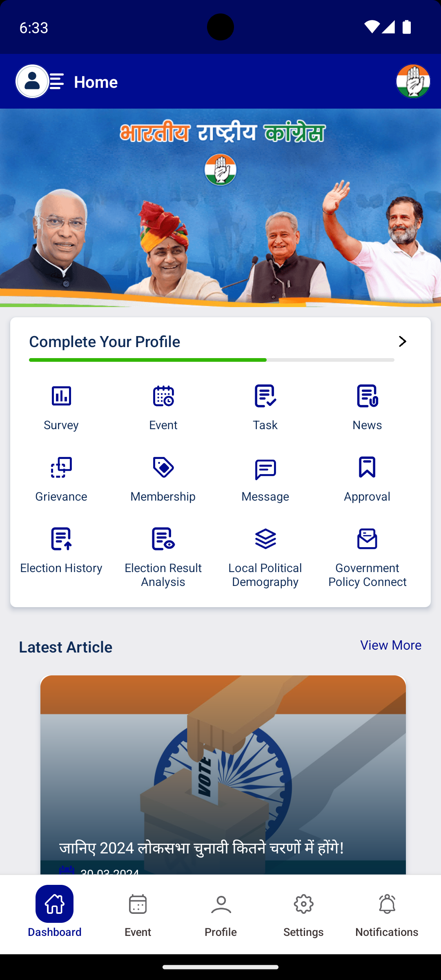The width and height of the screenshot is (441, 980).
Task: Click View More link for articles
Action: pyautogui.click(x=391, y=645)
